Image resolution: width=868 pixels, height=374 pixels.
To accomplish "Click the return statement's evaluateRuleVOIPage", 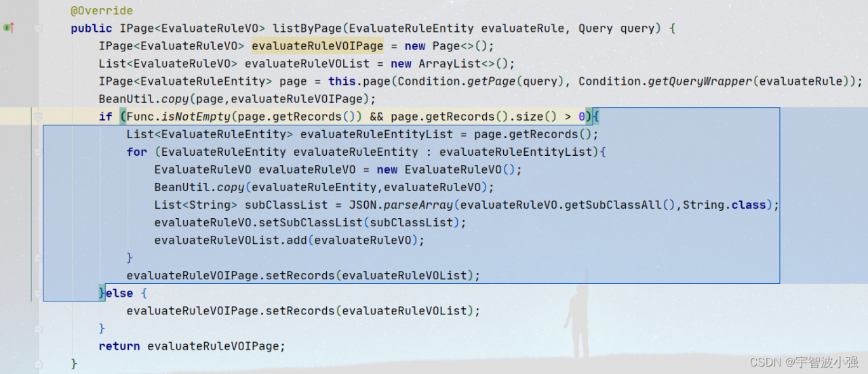I will (x=213, y=346).
